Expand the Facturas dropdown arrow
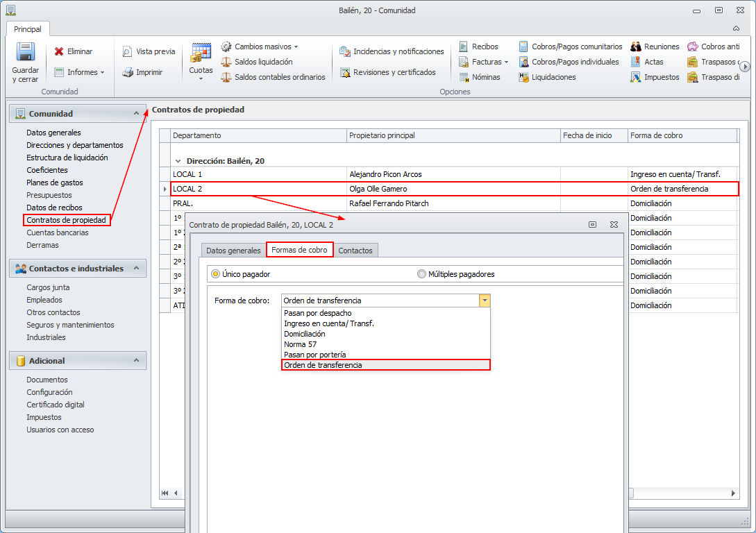The image size is (756, 533). pyautogui.click(x=506, y=62)
